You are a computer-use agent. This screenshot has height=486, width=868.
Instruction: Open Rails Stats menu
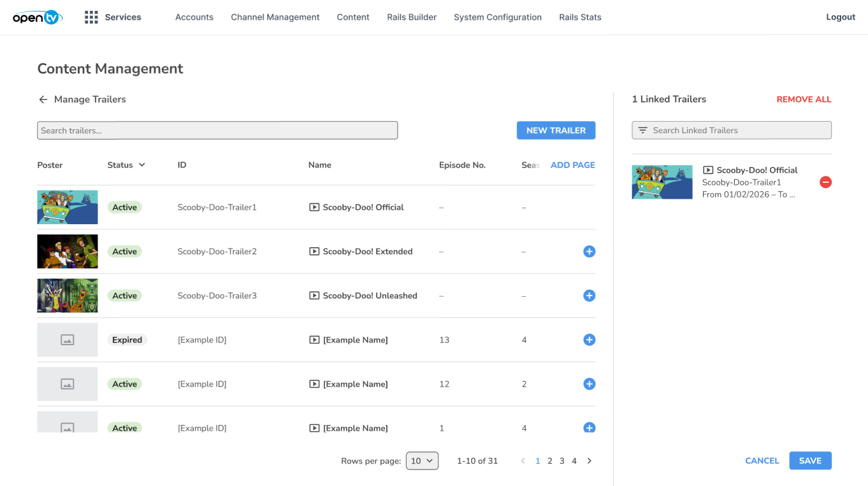[x=581, y=17]
